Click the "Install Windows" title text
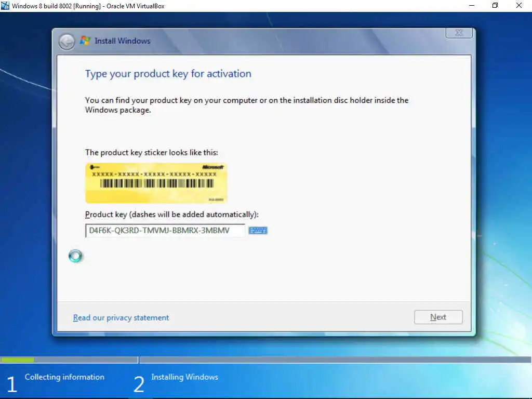Viewport: 532px width, 399px height. [123, 41]
